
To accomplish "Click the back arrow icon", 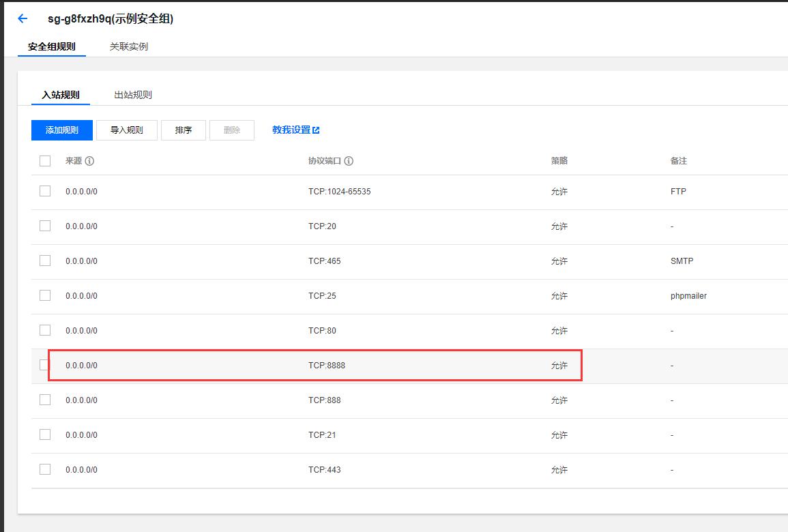I will point(23,19).
